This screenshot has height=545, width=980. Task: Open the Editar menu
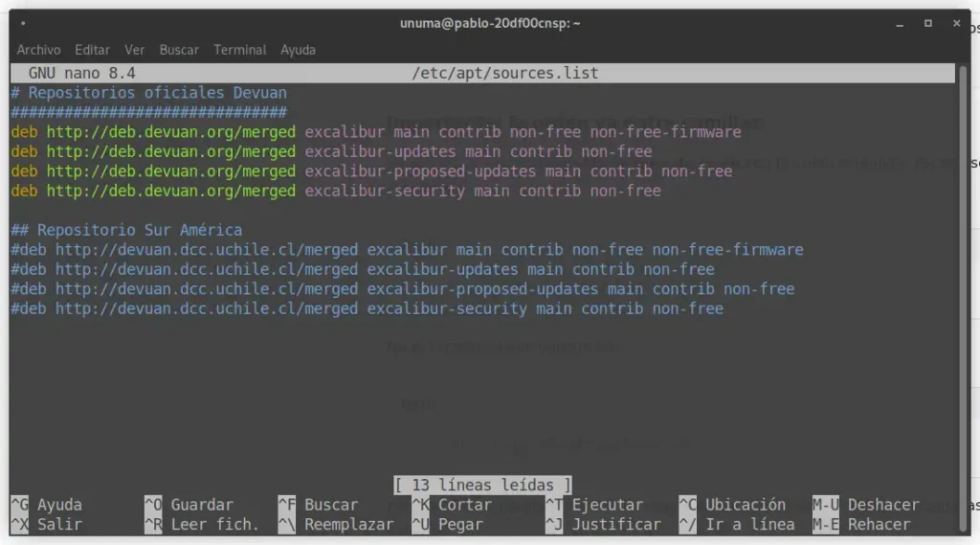92,50
